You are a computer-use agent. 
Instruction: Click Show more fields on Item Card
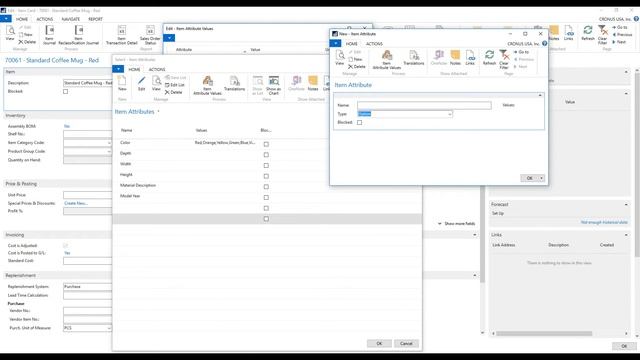pyautogui.click(x=456, y=224)
